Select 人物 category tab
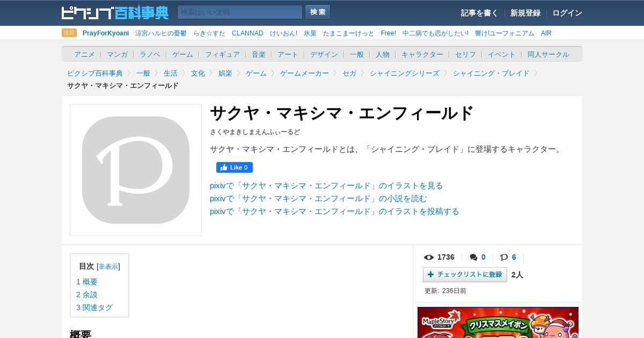644x338 pixels. click(383, 54)
